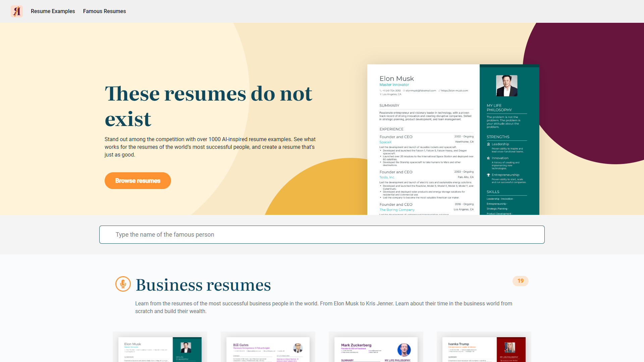Select the phone icon next to Elon Musk's number

381,90
